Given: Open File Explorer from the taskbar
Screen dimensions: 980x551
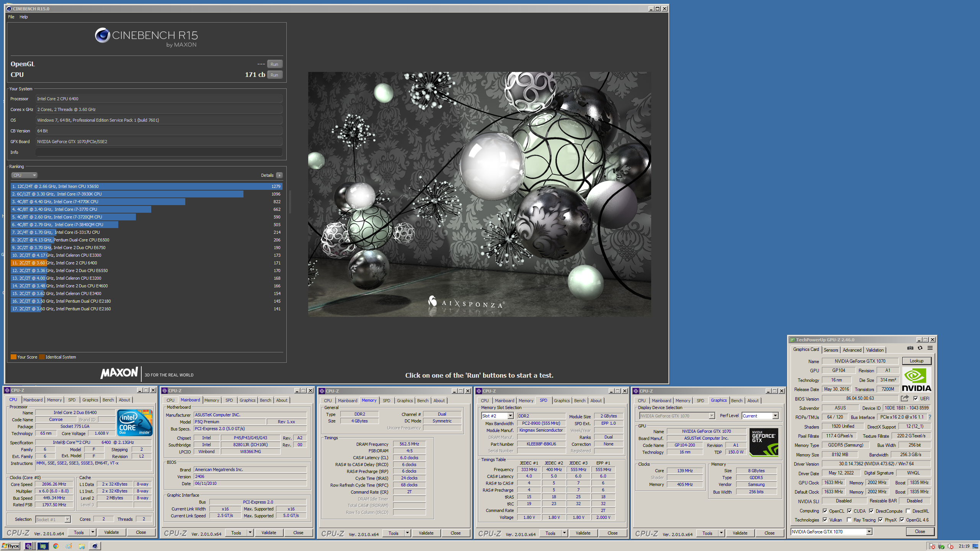Looking at the screenshot, I should point(82,546).
